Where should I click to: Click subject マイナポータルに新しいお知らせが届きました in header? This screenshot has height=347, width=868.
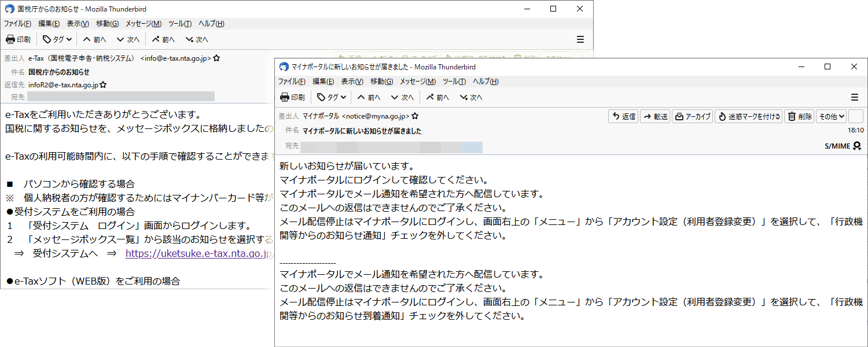point(362,131)
